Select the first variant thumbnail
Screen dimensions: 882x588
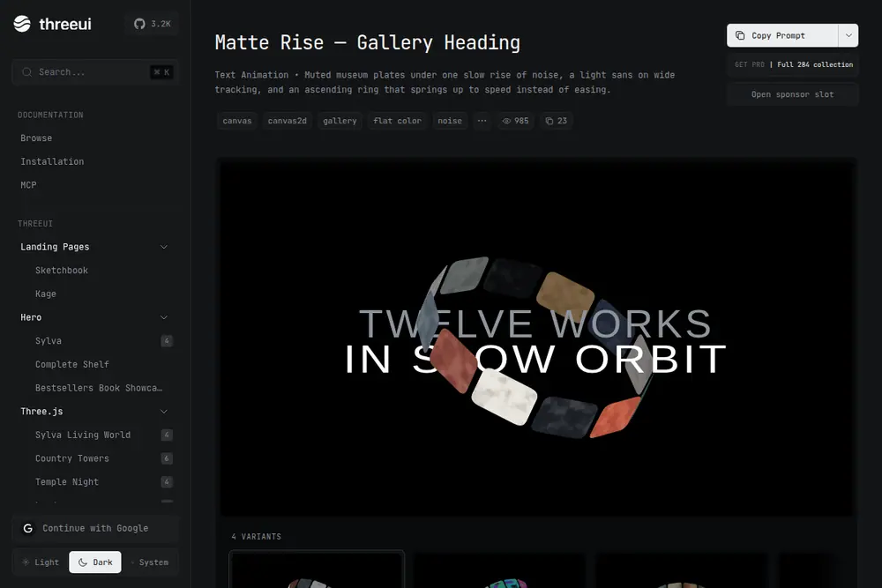317,569
